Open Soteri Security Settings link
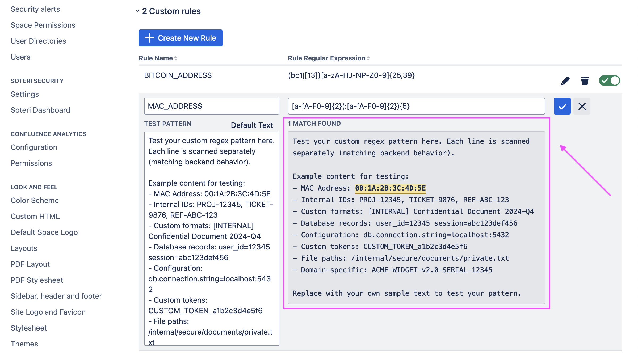The height and width of the screenshot is (364, 638). tap(25, 94)
